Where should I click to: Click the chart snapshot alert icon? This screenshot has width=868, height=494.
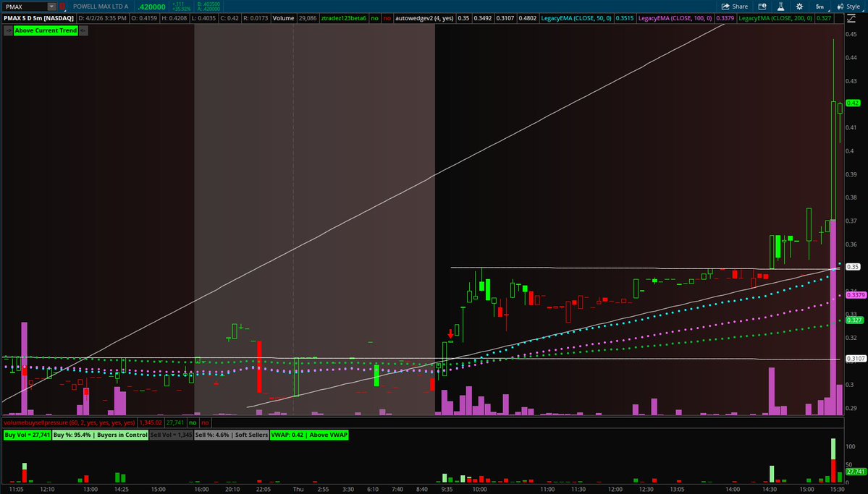pyautogui.click(x=762, y=7)
